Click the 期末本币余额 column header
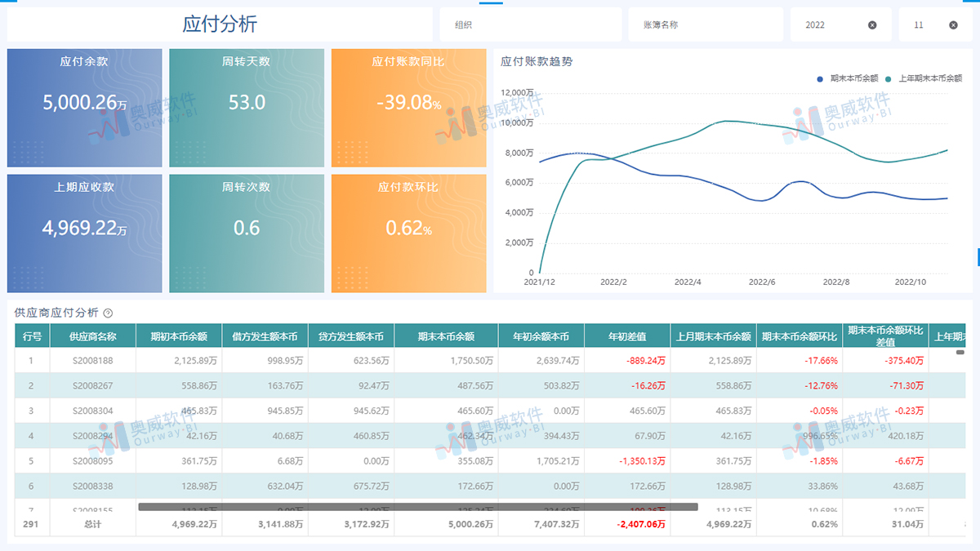 (446, 336)
